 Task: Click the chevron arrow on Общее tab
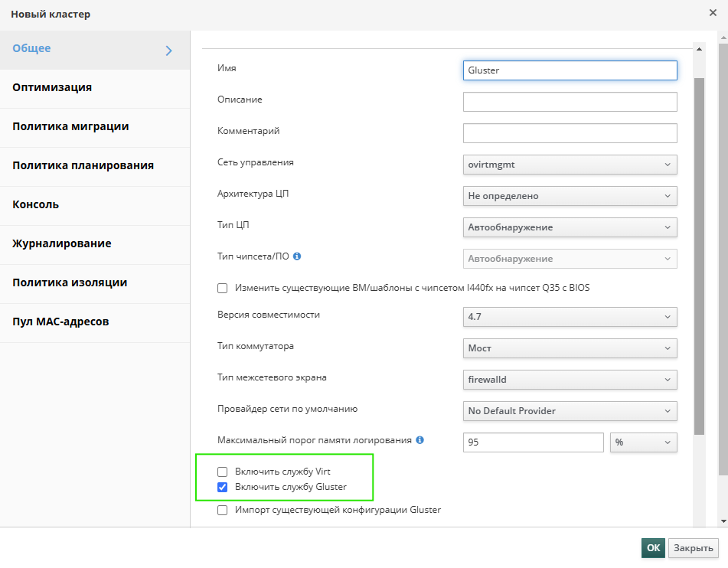coord(169,51)
